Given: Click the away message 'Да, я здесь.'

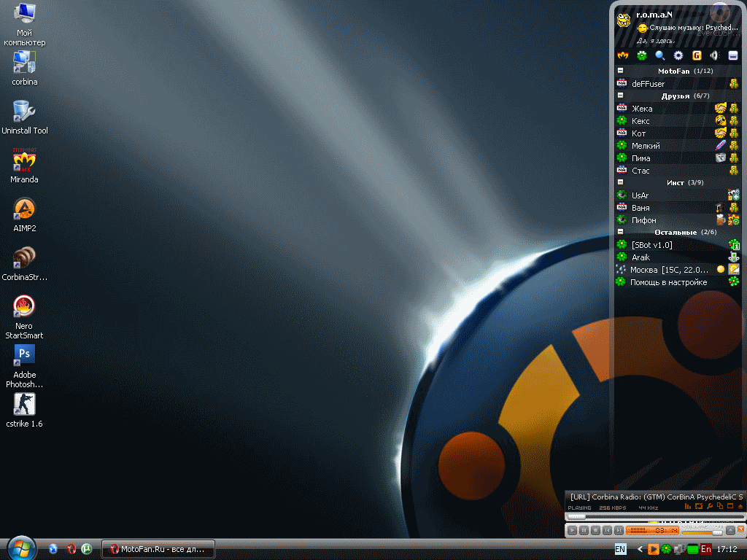Looking at the screenshot, I should click(x=656, y=41).
